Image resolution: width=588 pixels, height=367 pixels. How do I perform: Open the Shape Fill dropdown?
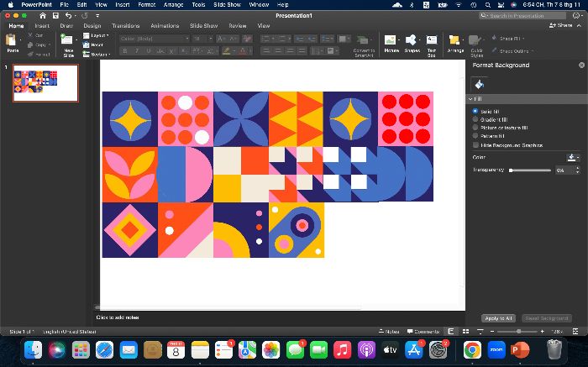(x=507, y=39)
